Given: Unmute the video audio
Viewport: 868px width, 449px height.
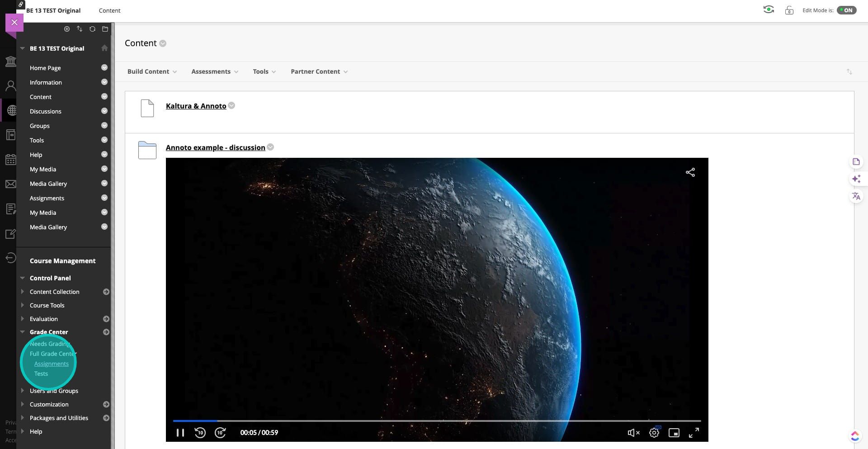Looking at the screenshot, I should 633,433.
